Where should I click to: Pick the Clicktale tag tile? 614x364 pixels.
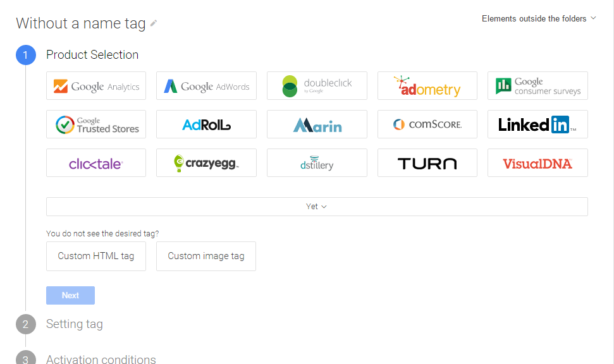pos(96,163)
